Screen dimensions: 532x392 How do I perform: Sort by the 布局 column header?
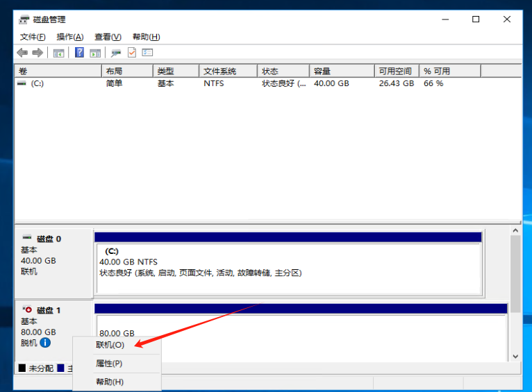[127, 71]
